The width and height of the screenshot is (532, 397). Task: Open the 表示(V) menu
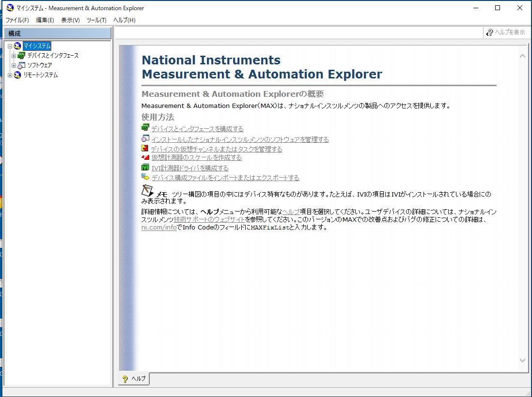pyautogui.click(x=70, y=20)
